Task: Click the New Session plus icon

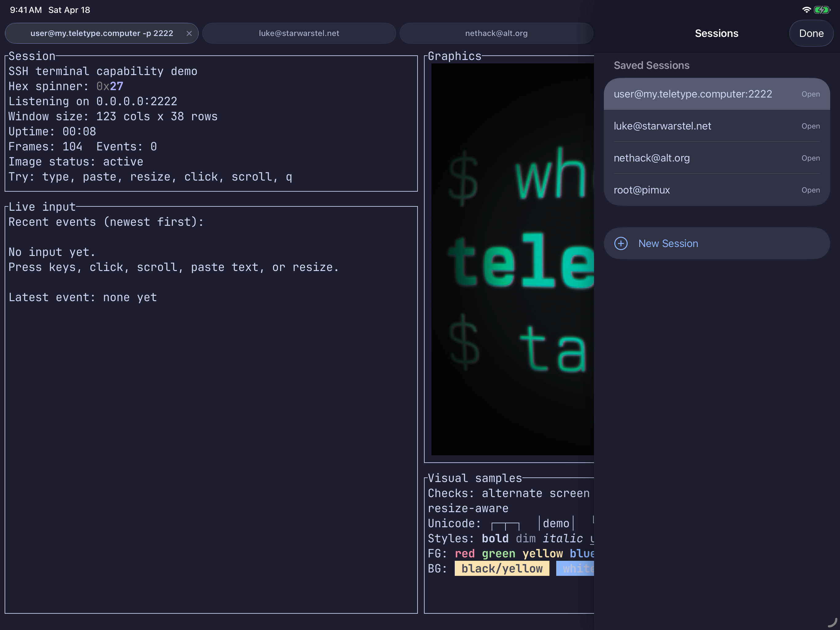Action: [x=621, y=244]
